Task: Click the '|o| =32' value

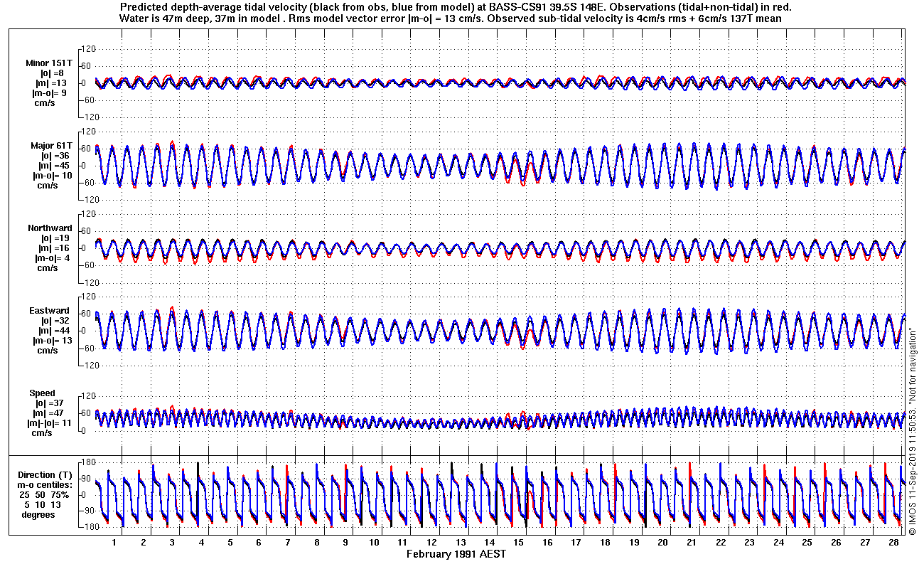Action: tap(54, 321)
